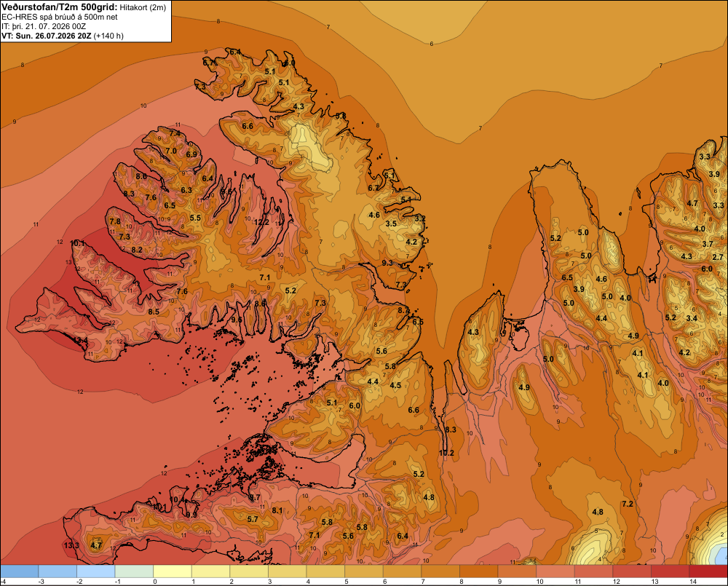Click the 12.2 temperature value
728x586 pixels.
(261, 222)
